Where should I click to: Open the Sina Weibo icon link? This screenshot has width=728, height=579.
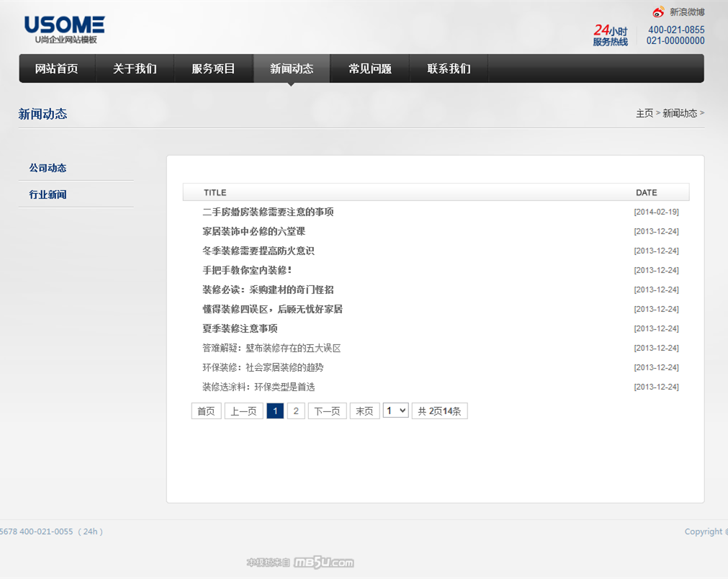point(658,12)
